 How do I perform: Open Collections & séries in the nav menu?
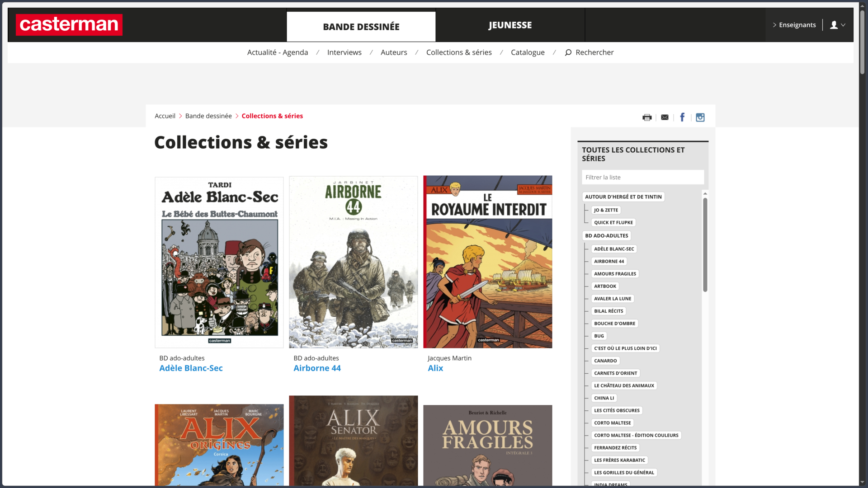[459, 52]
